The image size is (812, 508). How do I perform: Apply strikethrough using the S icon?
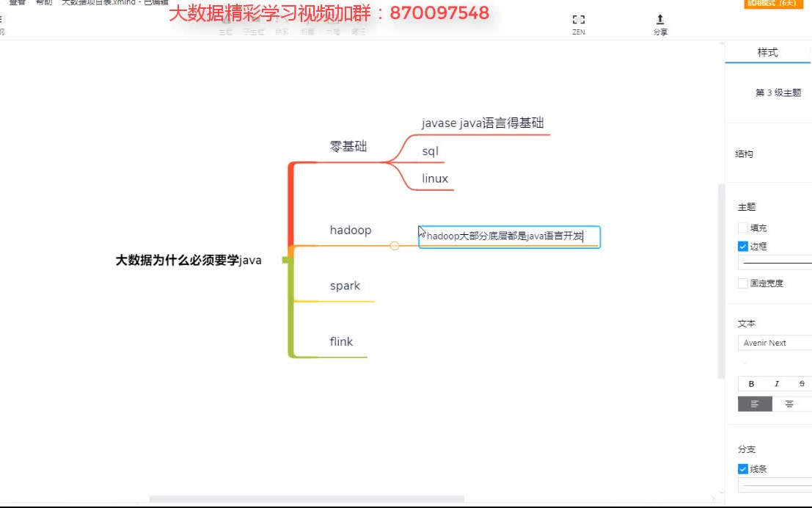pyautogui.click(x=801, y=383)
